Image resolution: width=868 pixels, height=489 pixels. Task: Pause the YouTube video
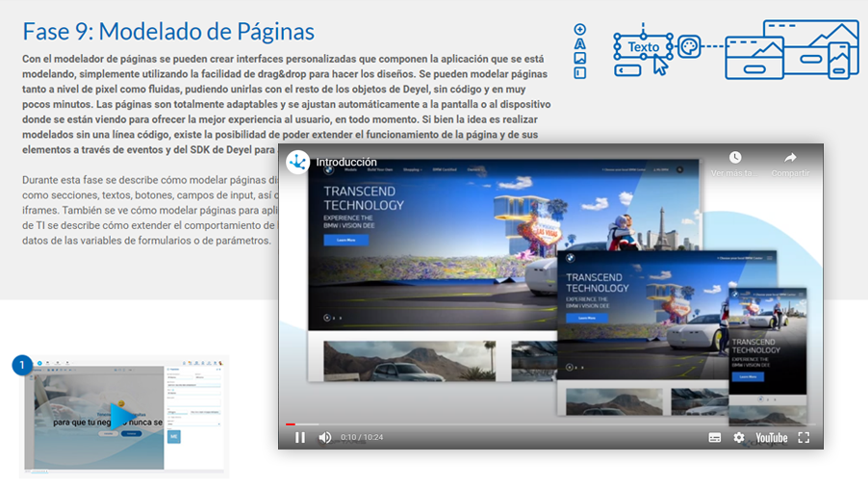coord(300,437)
